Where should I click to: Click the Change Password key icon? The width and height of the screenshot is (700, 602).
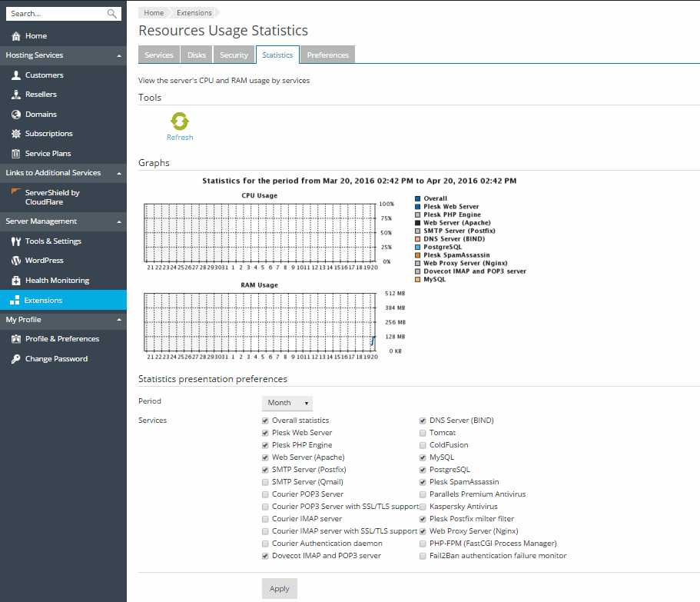point(16,359)
